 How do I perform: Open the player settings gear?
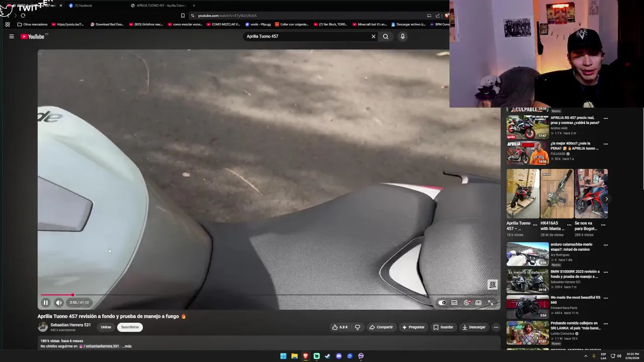tap(466, 303)
